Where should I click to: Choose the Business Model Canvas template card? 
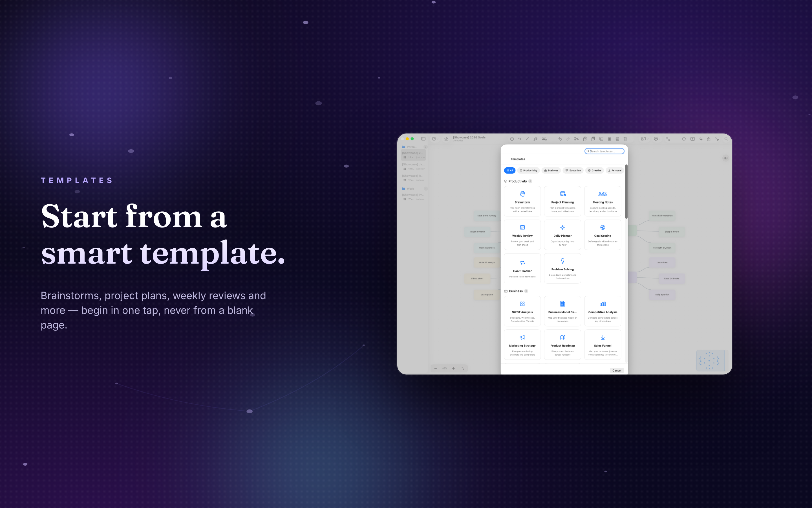click(562, 311)
